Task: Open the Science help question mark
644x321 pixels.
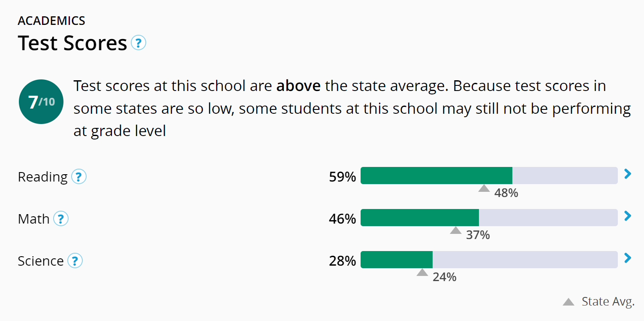Action: [x=75, y=261]
